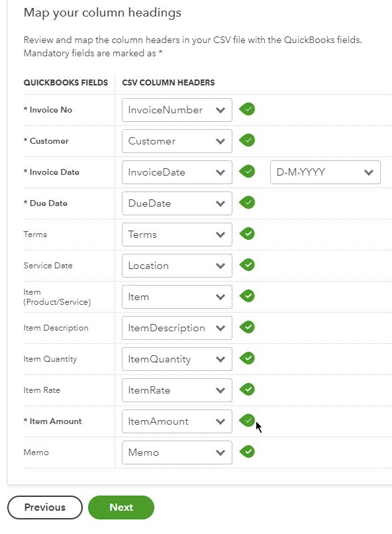Image resolution: width=392 pixels, height=534 pixels.
Task: Open the InvoiceNumber column header dropdown
Action: tap(177, 110)
